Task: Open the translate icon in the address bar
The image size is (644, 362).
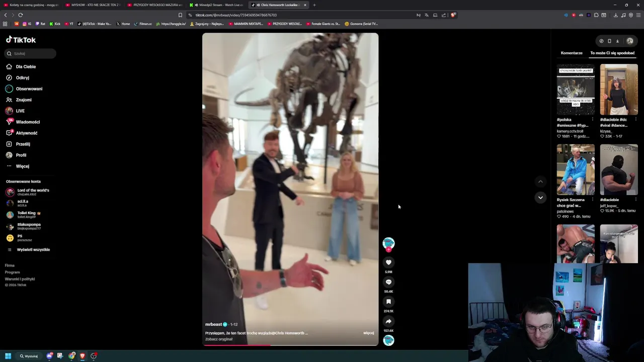Action: 427,15
